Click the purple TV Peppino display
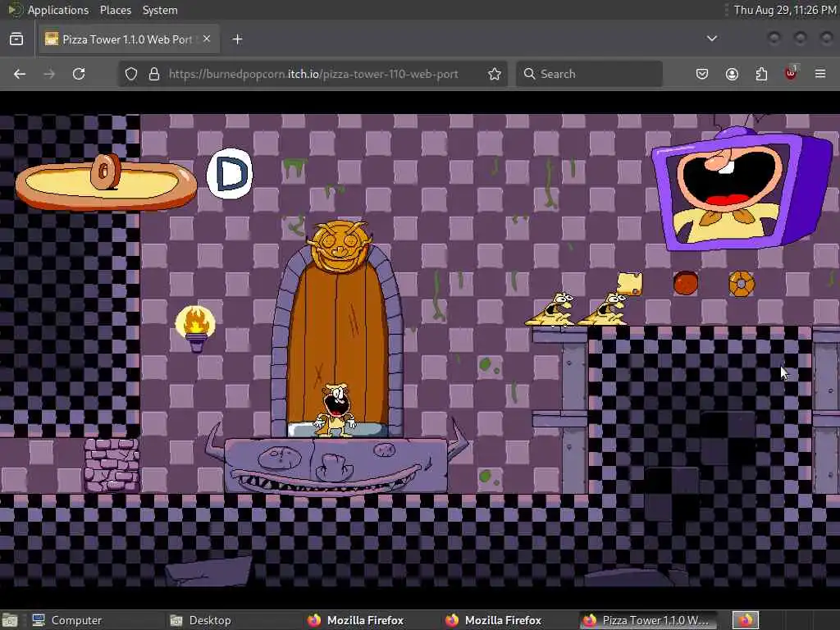Screen dimensions: 840x630 742,189
